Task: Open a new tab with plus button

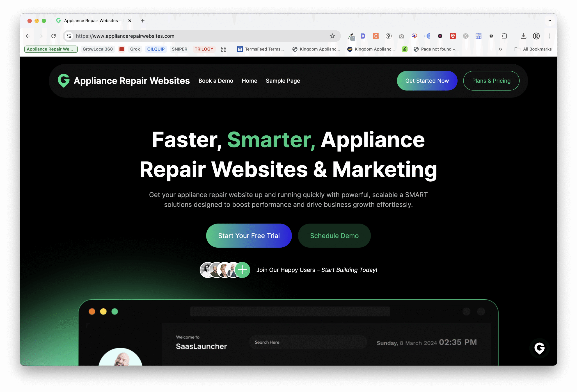Action: pyautogui.click(x=142, y=21)
